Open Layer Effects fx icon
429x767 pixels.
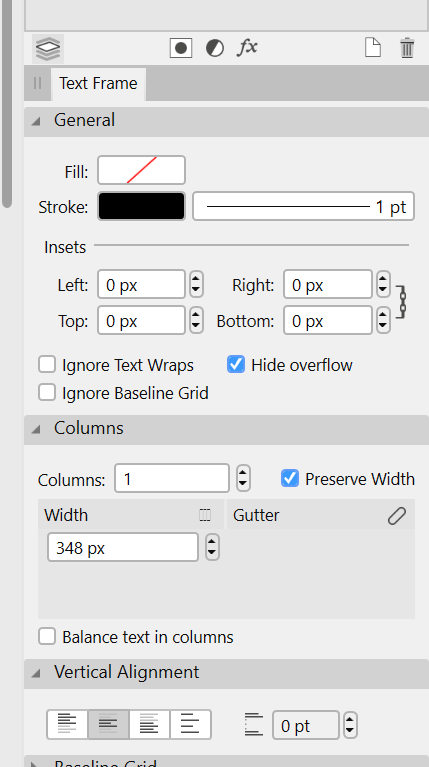point(248,48)
